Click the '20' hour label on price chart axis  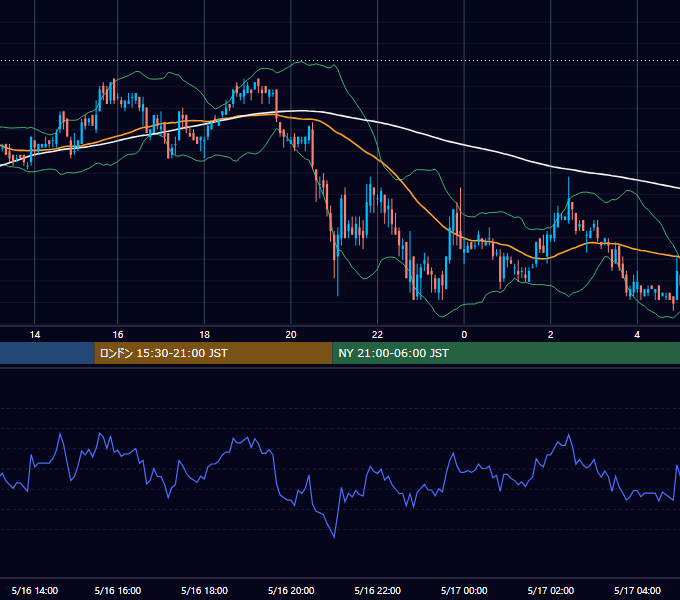[x=291, y=335]
